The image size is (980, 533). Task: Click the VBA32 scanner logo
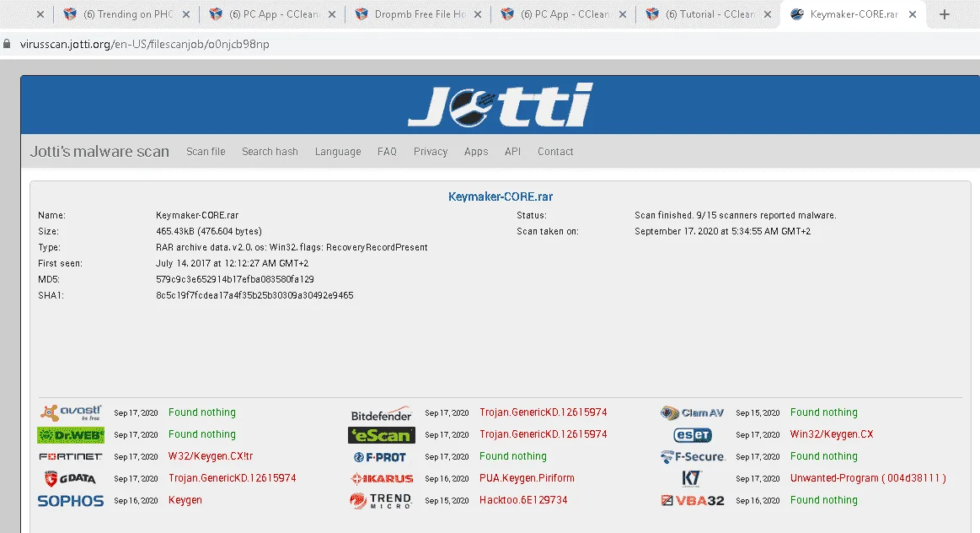pos(693,500)
